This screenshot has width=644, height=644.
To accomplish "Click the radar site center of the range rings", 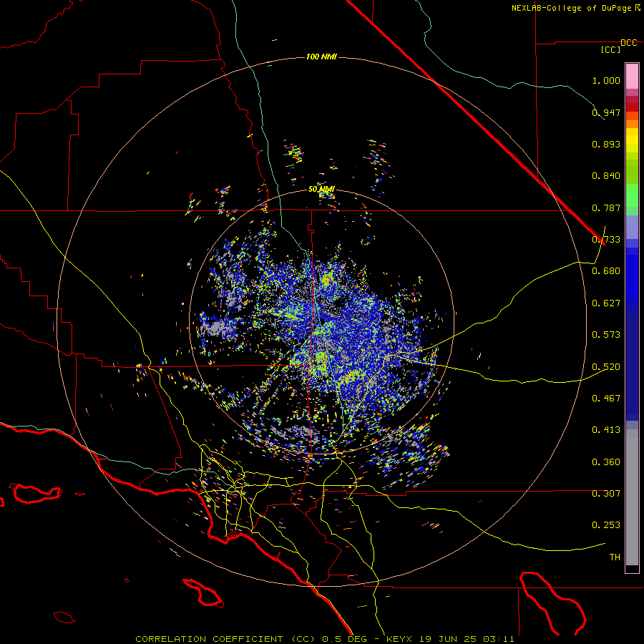I will (322, 321).
